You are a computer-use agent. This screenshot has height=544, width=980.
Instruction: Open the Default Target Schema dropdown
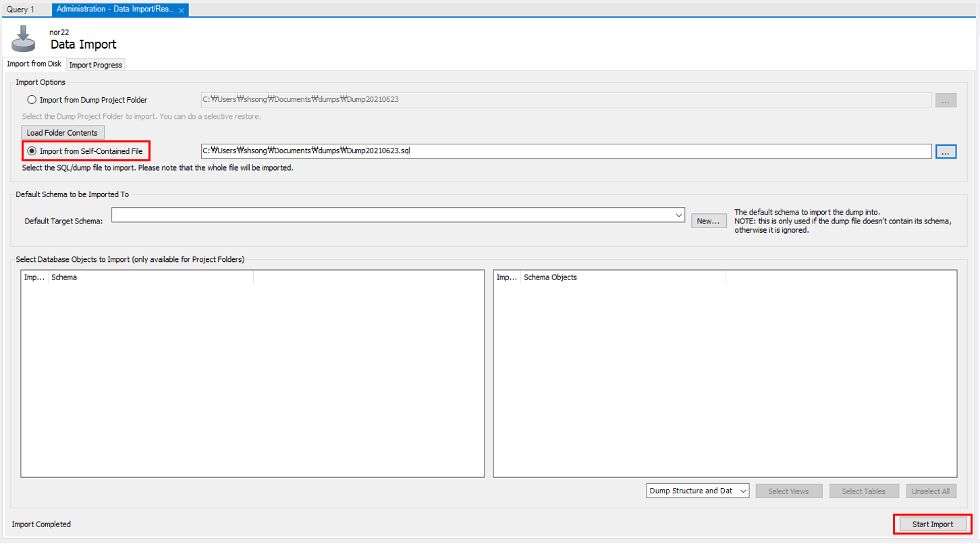(x=398, y=215)
